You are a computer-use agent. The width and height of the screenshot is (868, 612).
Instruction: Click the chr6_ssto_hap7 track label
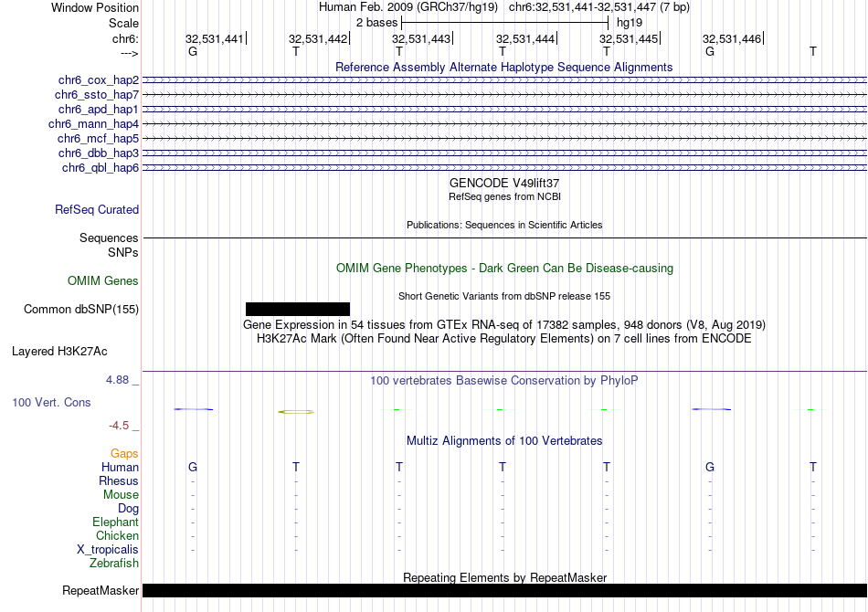pos(97,95)
